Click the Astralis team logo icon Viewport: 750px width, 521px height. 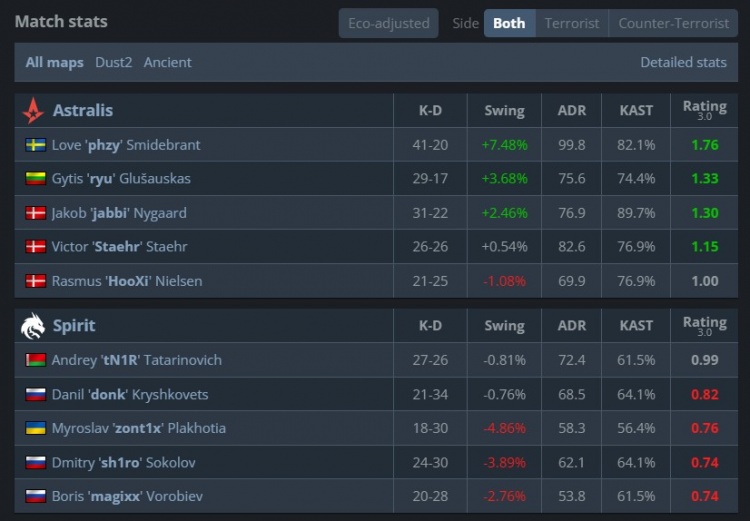pyautogui.click(x=34, y=110)
